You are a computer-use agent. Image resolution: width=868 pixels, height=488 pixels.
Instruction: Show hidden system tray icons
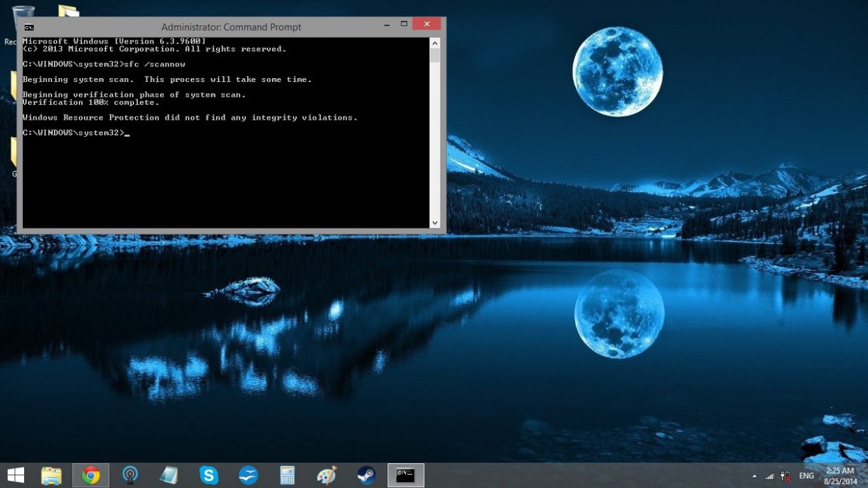[x=754, y=476]
